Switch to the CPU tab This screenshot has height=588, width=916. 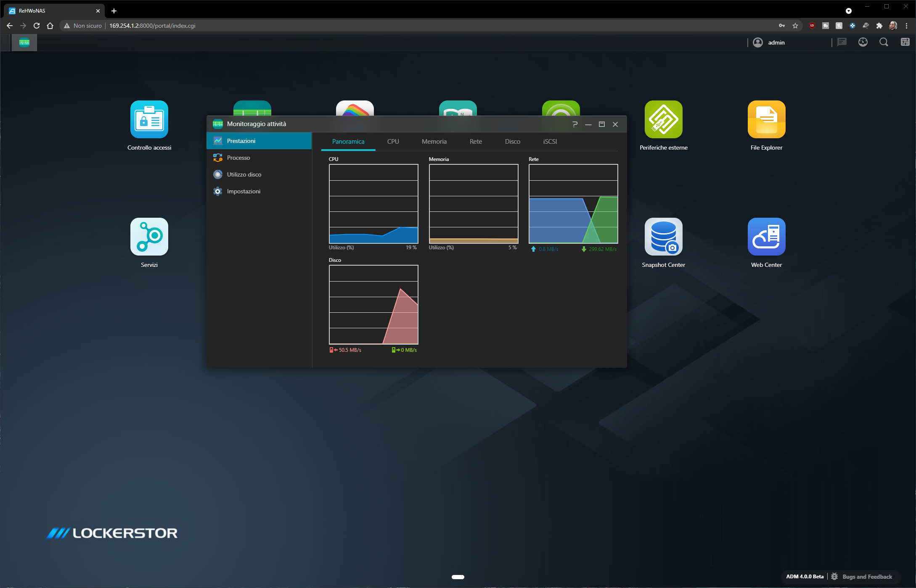pyautogui.click(x=393, y=142)
